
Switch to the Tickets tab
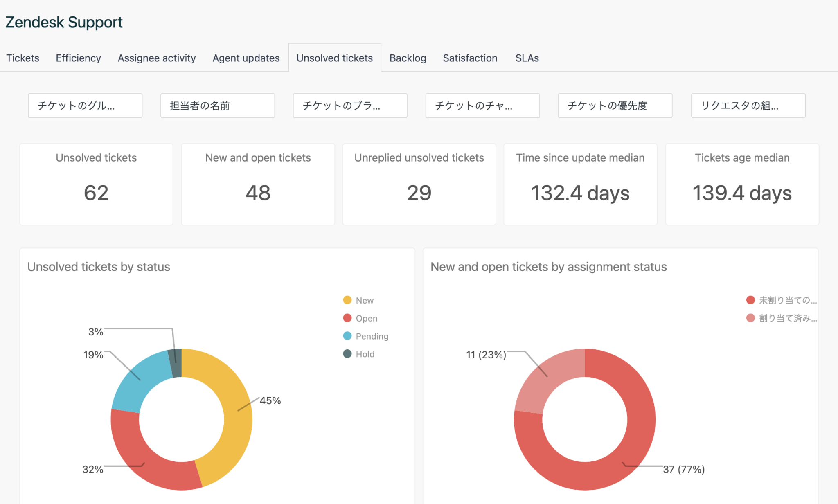(x=23, y=58)
